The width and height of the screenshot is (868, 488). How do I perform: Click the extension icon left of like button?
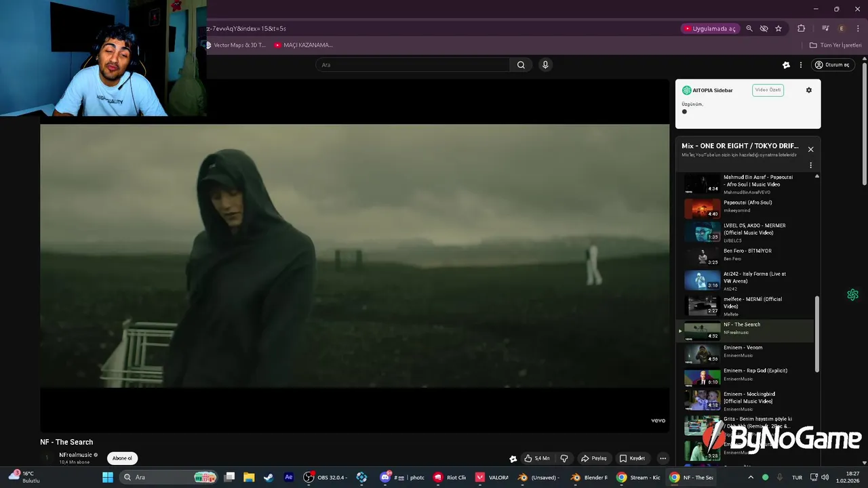point(513,459)
